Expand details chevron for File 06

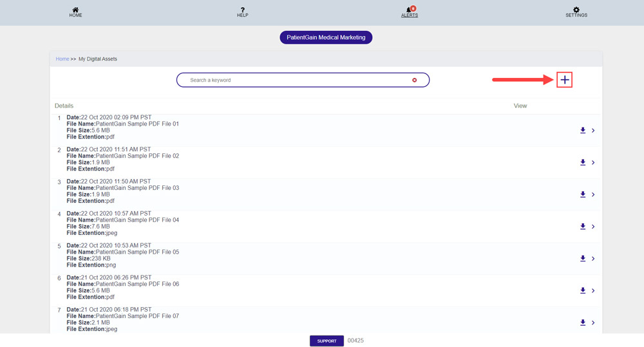[x=593, y=290]
